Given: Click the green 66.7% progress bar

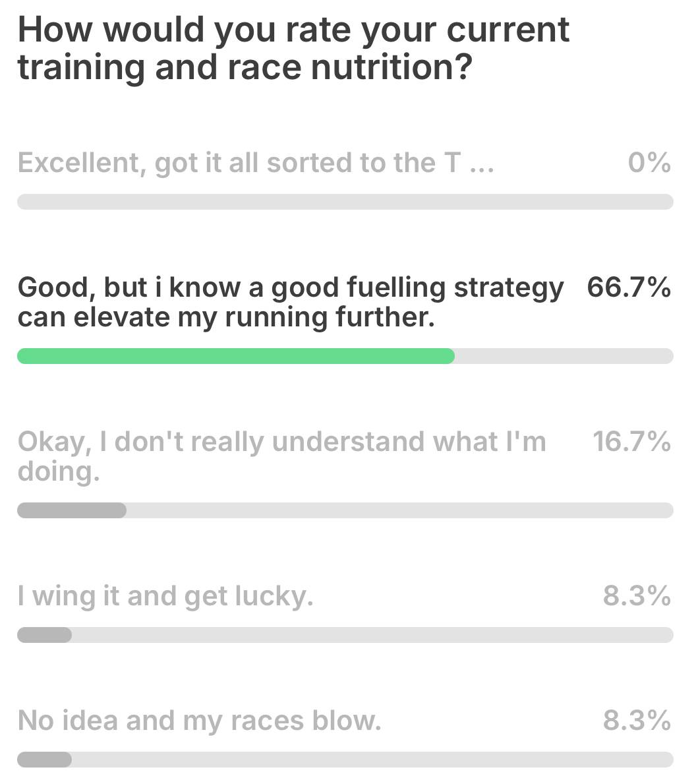Looking at the screenshot, I should (x=236, y=356).
